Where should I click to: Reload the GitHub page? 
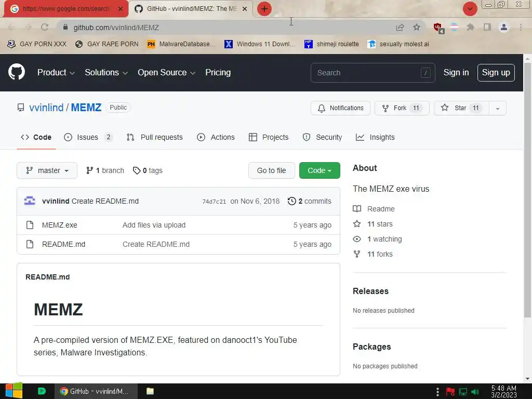click(x=45, y=27)
